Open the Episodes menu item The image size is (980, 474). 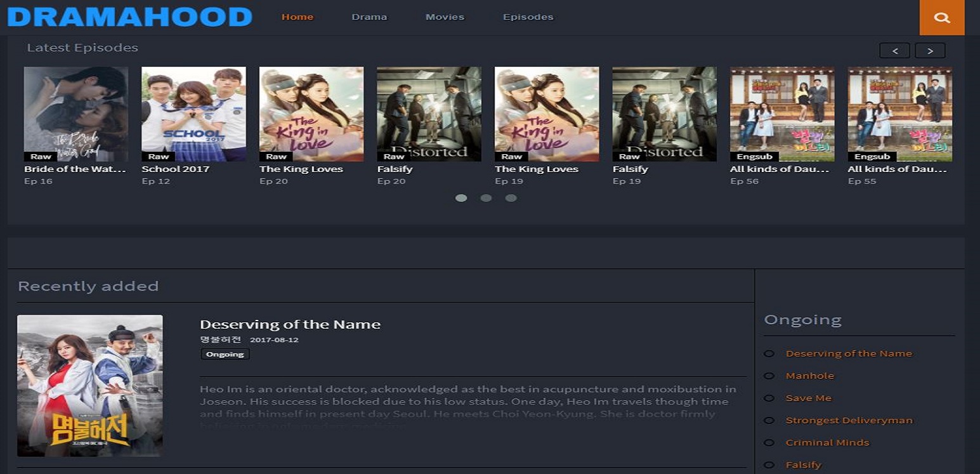coord(528,17)
